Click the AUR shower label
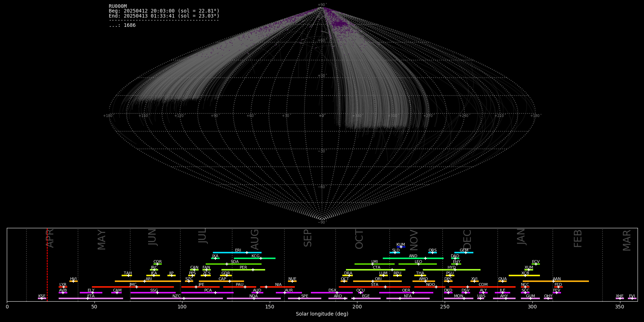This screenshot has width=644, height=322. 289,290
